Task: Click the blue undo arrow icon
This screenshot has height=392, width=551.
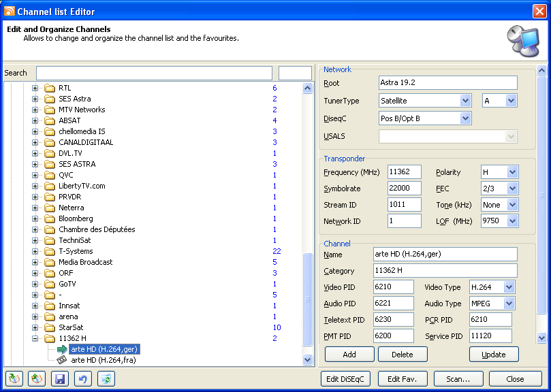Action: (x=82, y=378)
